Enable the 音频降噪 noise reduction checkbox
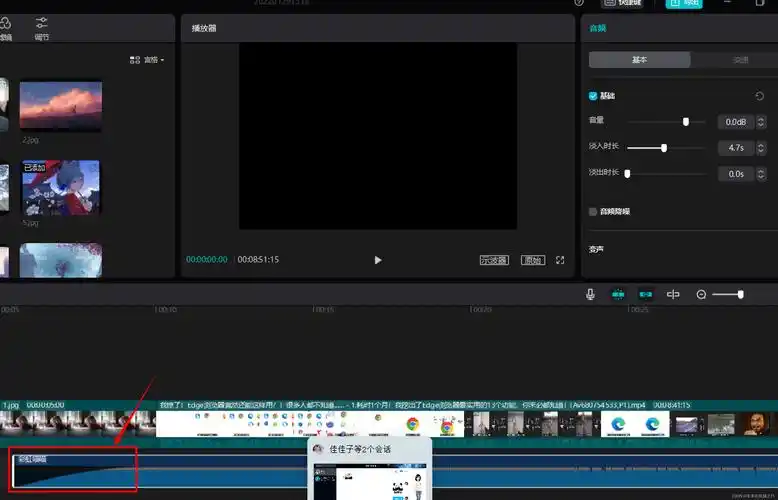This screenshot has height=500, width=778. [593, 211]
